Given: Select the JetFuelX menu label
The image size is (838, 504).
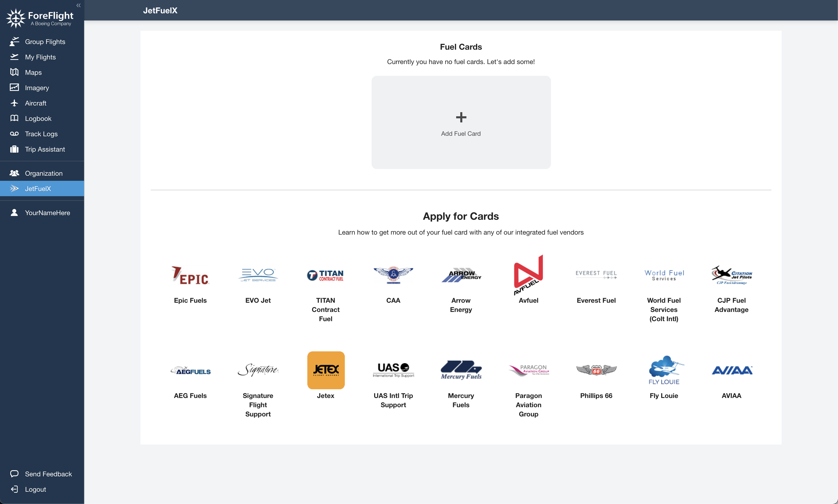Looking at the screenshot, I should pyautogui.click(x=38, y=188).
